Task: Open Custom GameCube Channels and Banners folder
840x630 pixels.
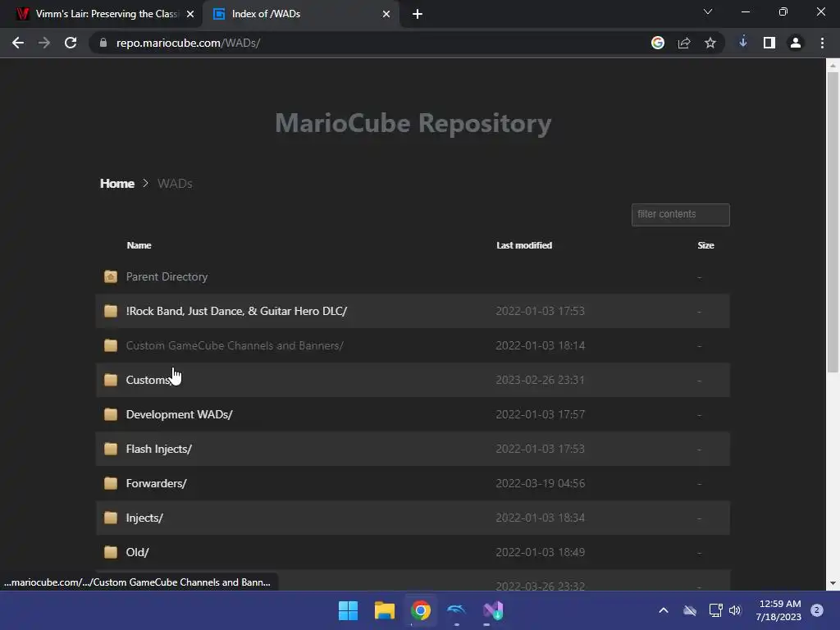Action: (x=235, y=345)
